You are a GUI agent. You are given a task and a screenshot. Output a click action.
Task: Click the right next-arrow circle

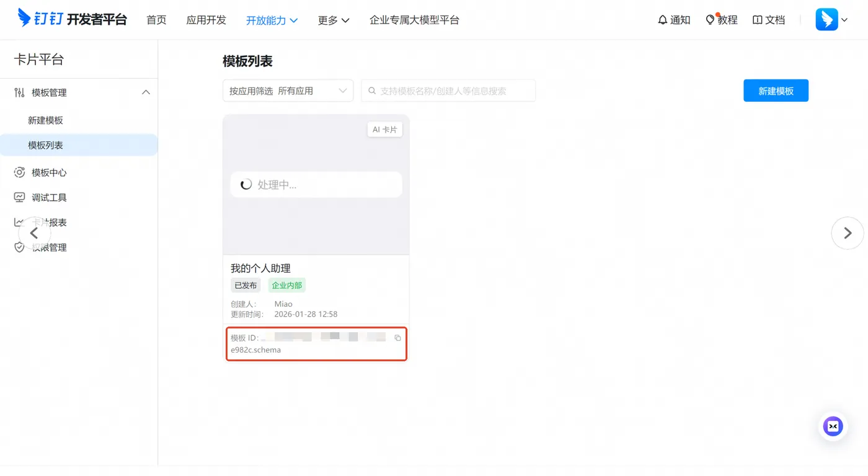point(847,233)
